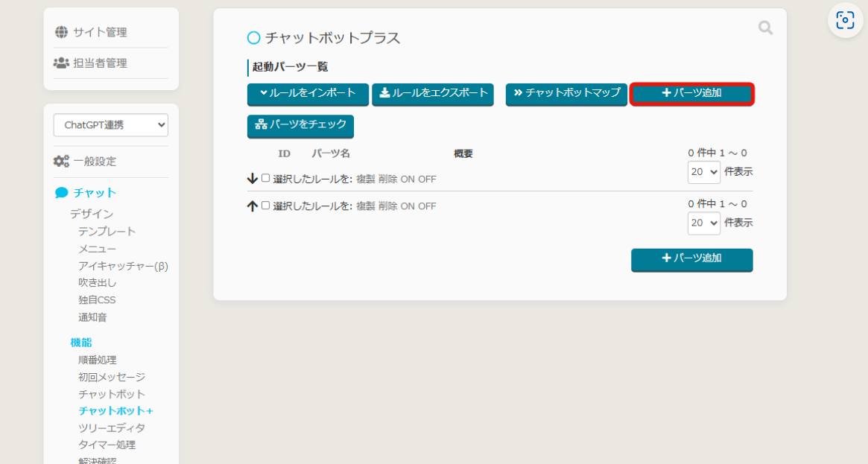Click the ルールをエクスポート button
Image resolution: width=868 pixels, height=464 pixels.
pyautogui.click(x=433, y=94)
